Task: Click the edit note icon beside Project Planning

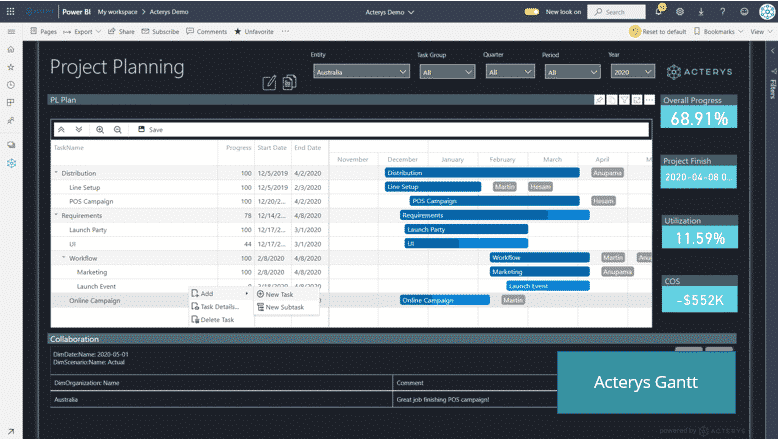Action: [269, 82]
